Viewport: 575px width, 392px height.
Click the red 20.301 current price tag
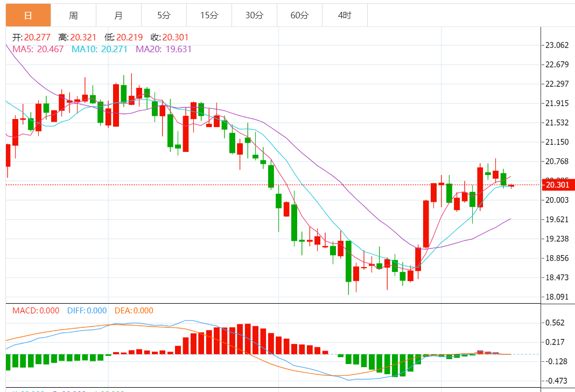[558, 185]
